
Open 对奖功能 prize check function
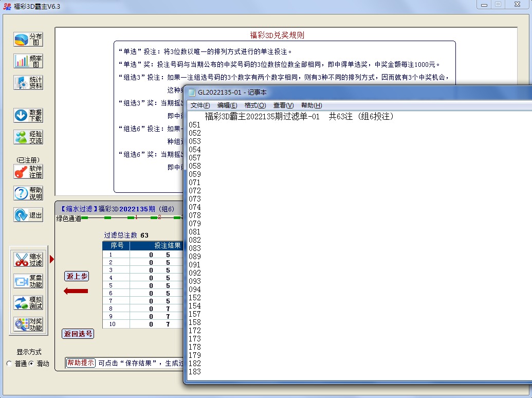click(x=29, y=324)
